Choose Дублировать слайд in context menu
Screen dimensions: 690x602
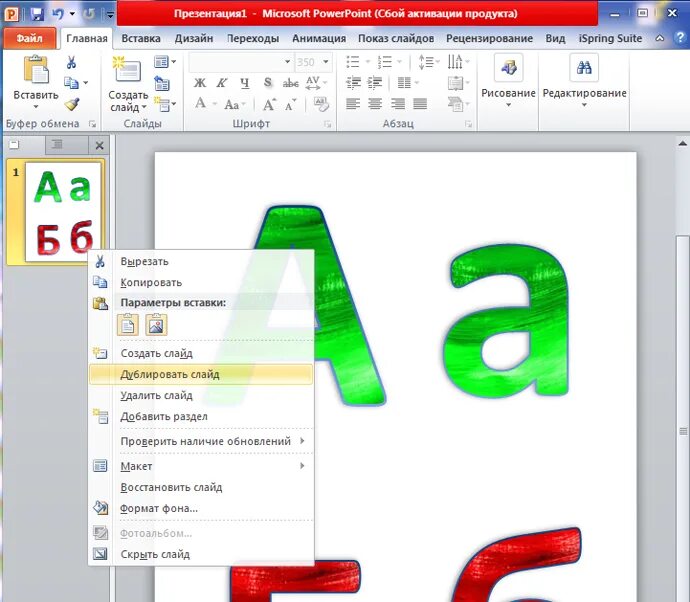(x=201, y=374)
